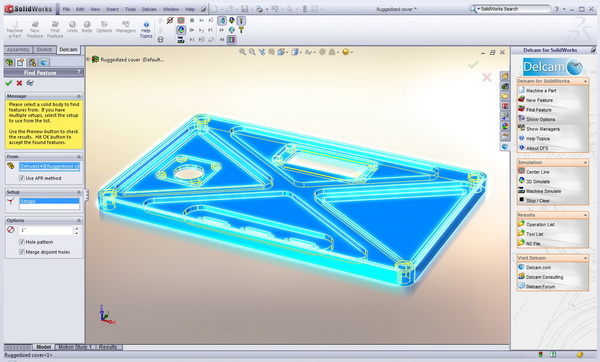600x362 pixels.
Task: Disable the Hole pattern checkbox
Action: point(22,242)
